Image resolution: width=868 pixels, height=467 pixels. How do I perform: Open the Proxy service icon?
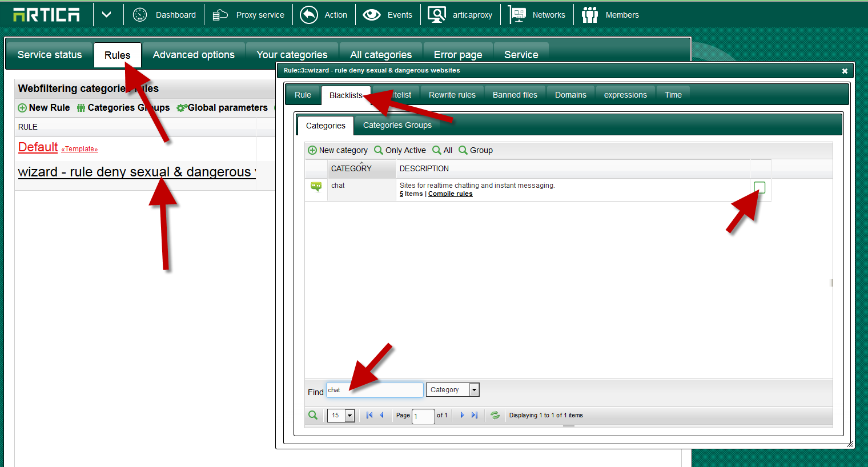220,15
